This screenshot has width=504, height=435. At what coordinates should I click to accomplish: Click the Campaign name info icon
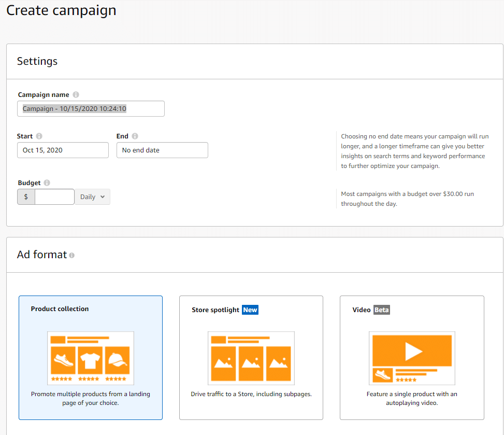(76, 94)
